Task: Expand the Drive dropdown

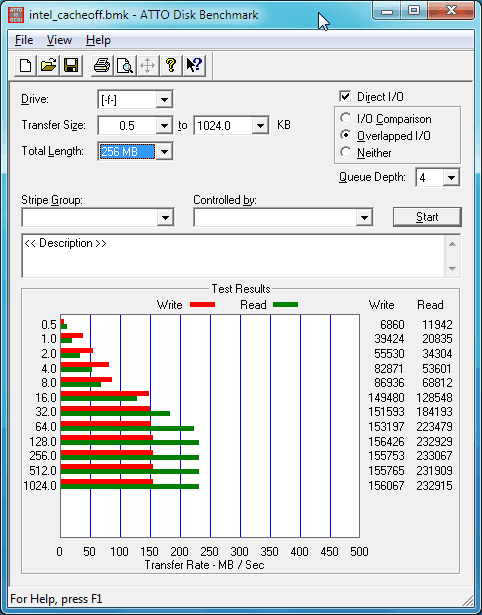Action: coord(164,100)
